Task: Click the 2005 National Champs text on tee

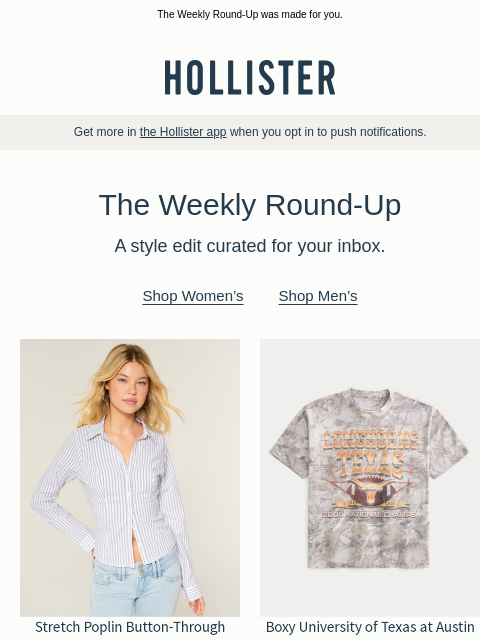Action: [x=369, y=515]
